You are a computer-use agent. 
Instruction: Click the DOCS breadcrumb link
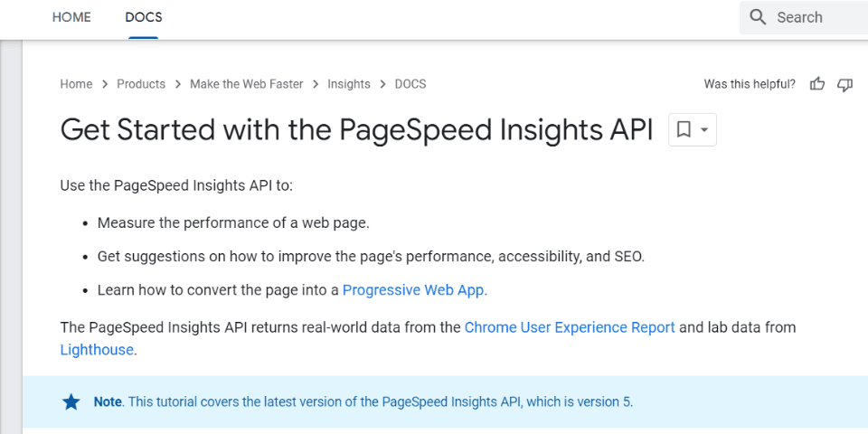pos(410,84)
